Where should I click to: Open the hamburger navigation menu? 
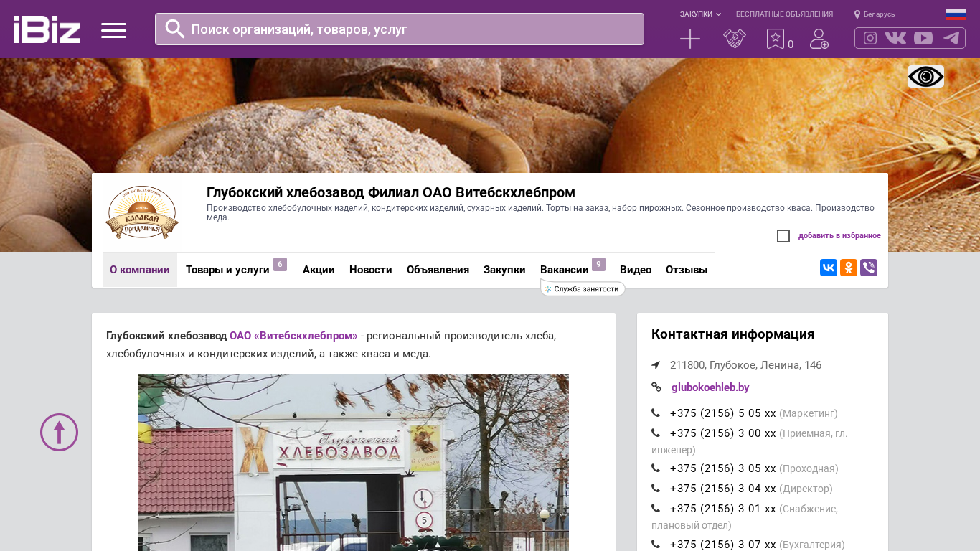click(x=113, y=30)
